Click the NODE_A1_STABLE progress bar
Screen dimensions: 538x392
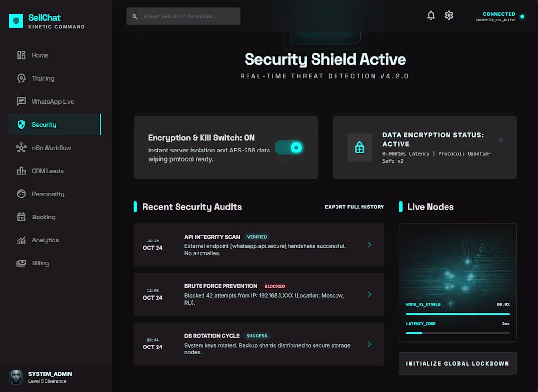click(458, 314)
